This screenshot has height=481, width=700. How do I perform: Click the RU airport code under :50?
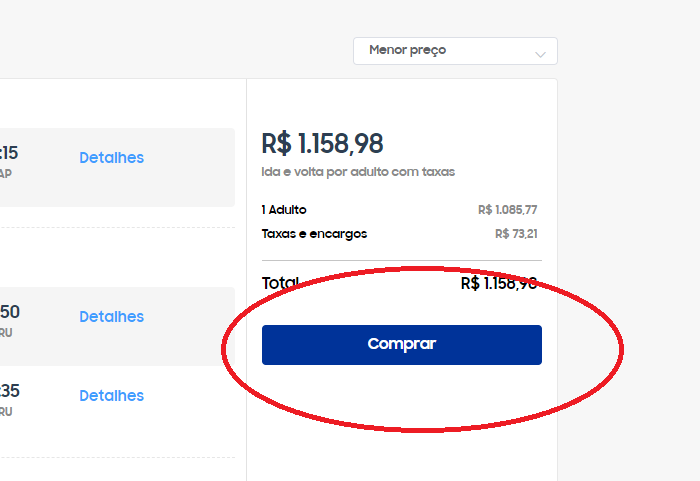coord(6,332)
